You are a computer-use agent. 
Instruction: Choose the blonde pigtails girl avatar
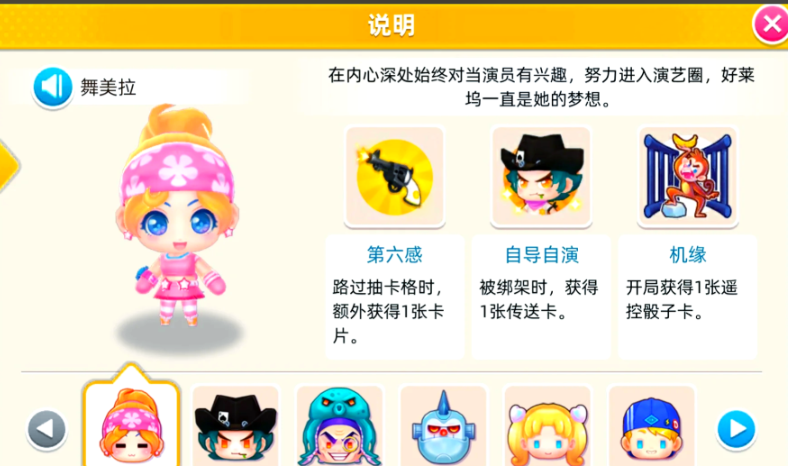click(548, 426)
